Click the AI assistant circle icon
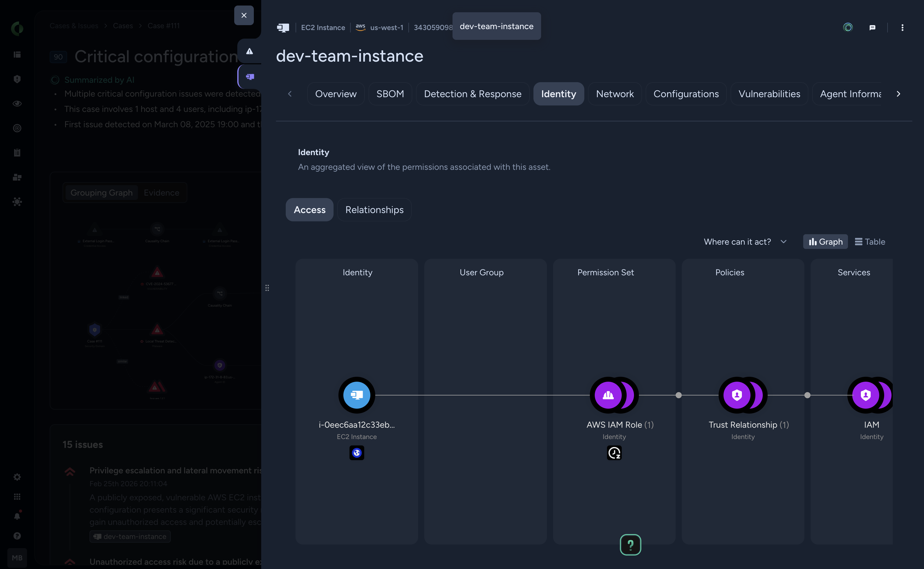Image resolution: width=924 pixels, height=569 pixels. click(x=848, y=28)
